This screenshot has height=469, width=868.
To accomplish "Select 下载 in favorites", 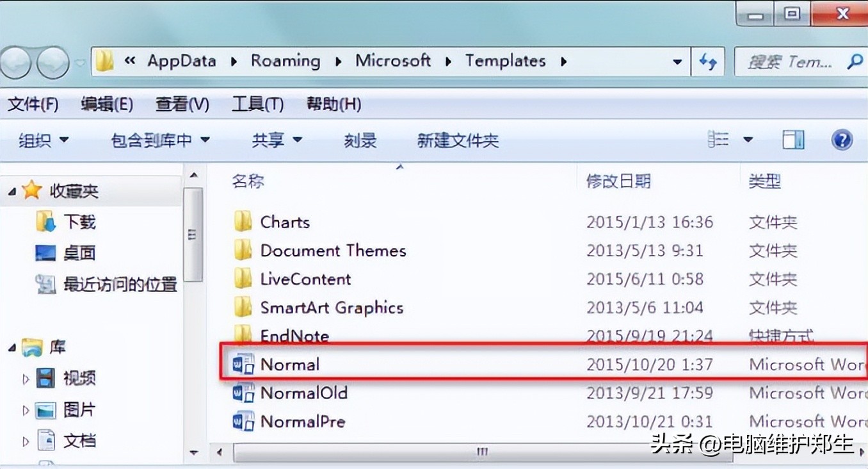I will [x=79, y=222].
